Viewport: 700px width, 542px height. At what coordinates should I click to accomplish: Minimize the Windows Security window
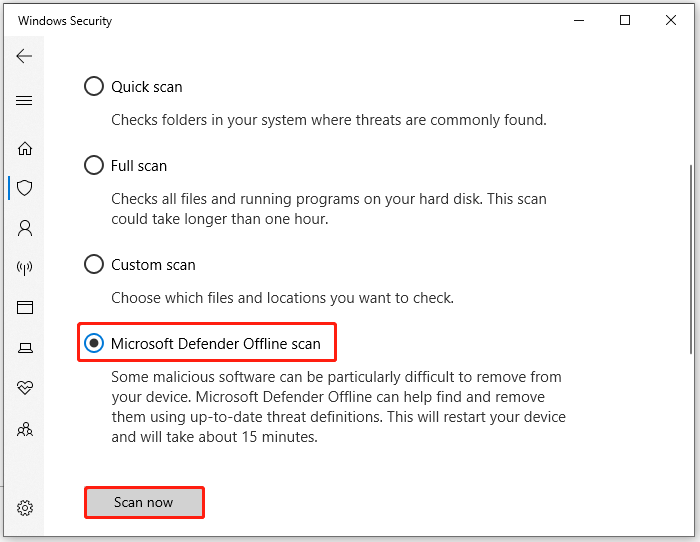click(578, 20)
